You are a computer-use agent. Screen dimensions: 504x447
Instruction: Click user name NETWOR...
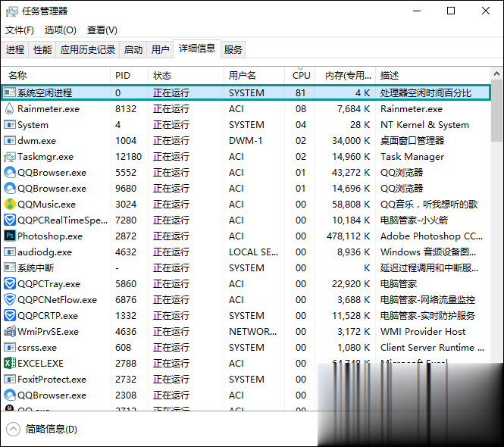click(252, 332)
